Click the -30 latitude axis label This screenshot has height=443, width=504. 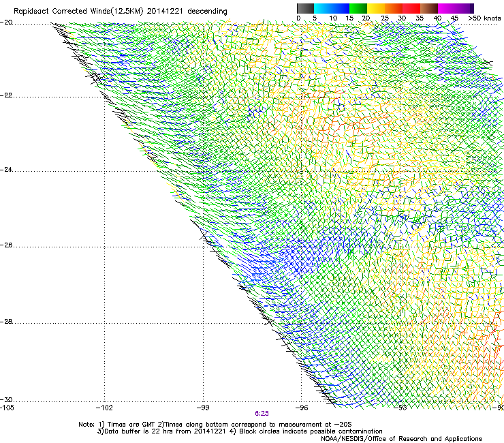[x=6, y=399]
